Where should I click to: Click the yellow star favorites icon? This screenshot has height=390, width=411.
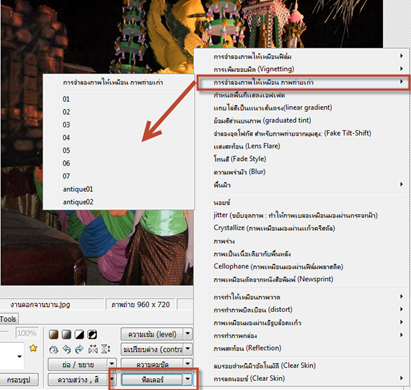pos(33,348)
